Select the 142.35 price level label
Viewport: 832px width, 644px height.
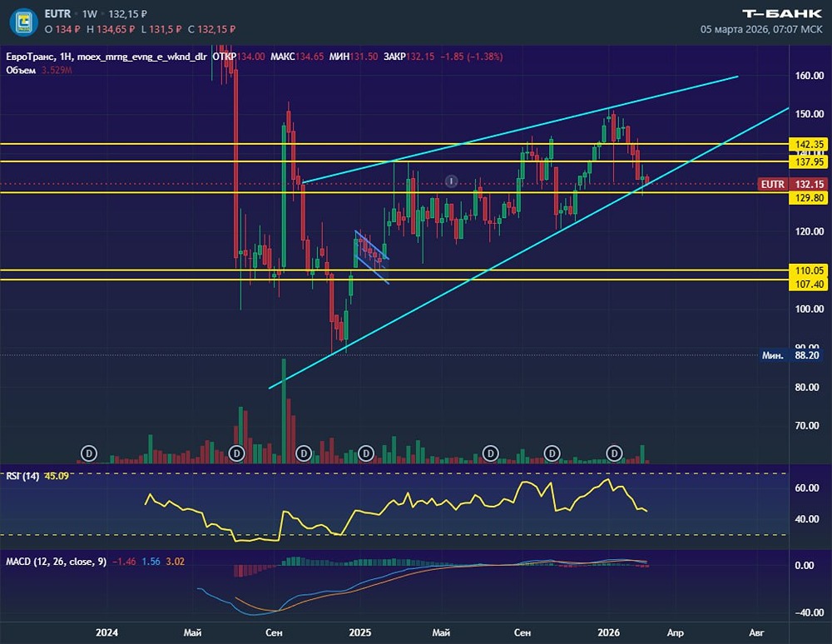point(809,144)
